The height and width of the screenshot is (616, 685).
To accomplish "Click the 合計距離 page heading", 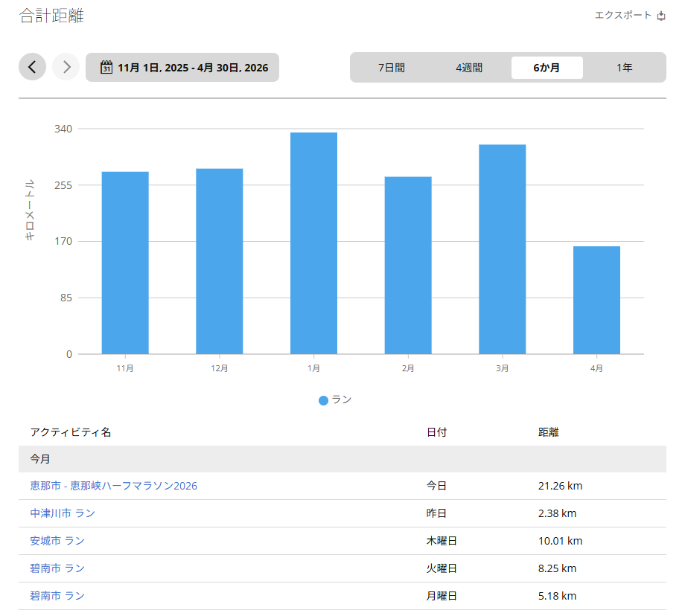I will (51, 16).
